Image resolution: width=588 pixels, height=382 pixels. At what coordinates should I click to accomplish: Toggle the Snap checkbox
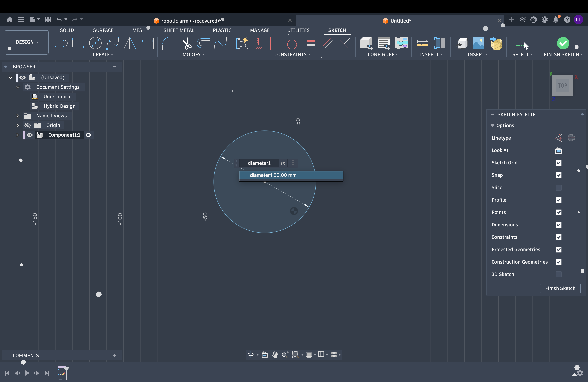(x=558, y=175)
